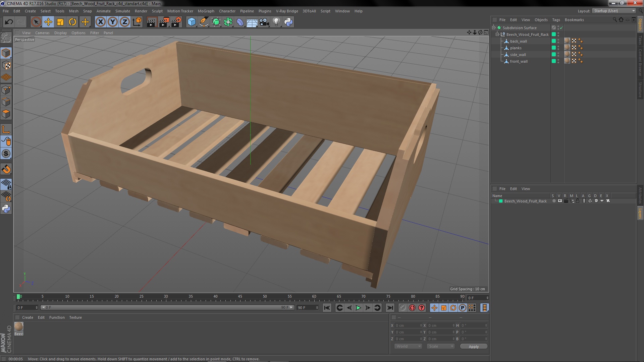
Task: Toggle visibility eye of Beech_Wood_Fruit_Rack layer
Action: click(x=560, y=201)
